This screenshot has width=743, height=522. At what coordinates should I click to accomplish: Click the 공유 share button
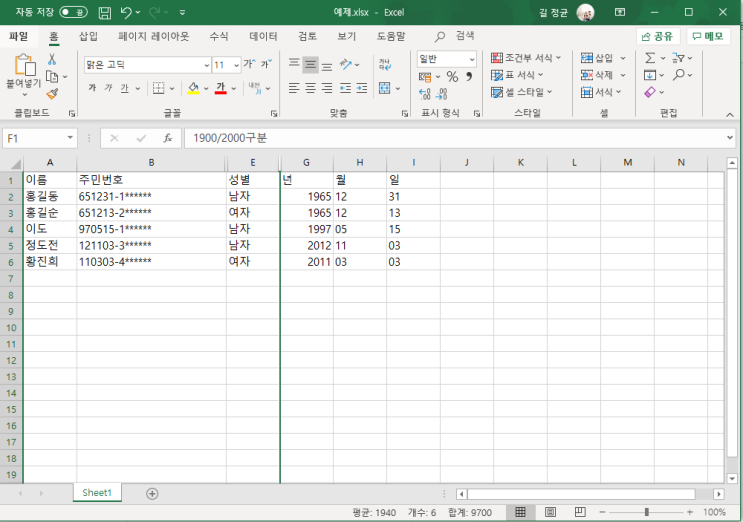[x=657, y=36]
